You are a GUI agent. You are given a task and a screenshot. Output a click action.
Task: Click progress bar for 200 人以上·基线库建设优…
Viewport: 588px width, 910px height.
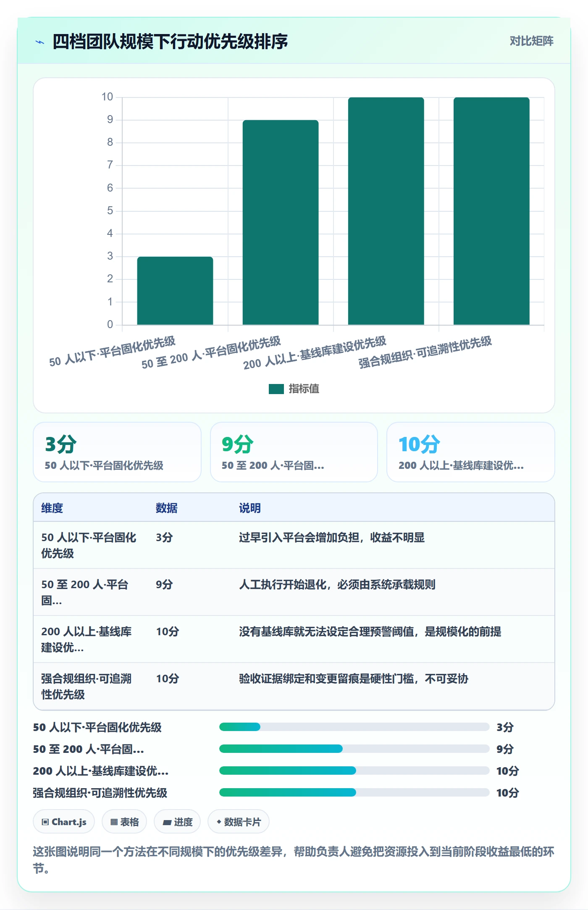[354, 771]
